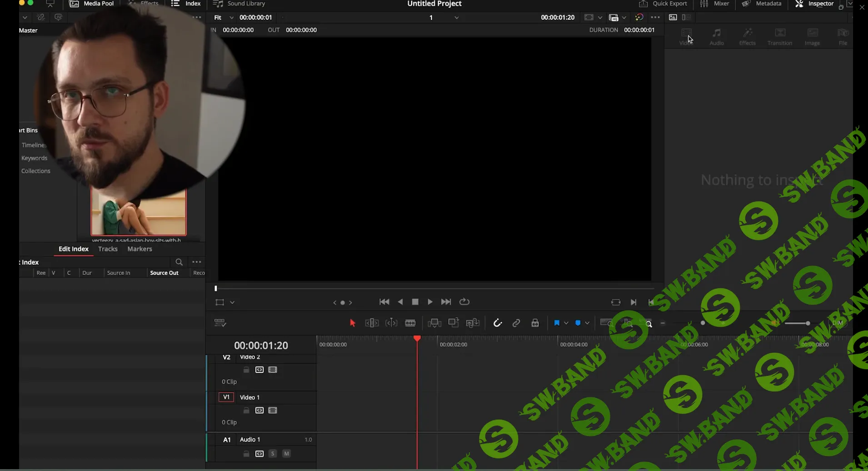Toggle the Index panel button
The height and width of the screenshot is (471, 868).
point(186,4)
